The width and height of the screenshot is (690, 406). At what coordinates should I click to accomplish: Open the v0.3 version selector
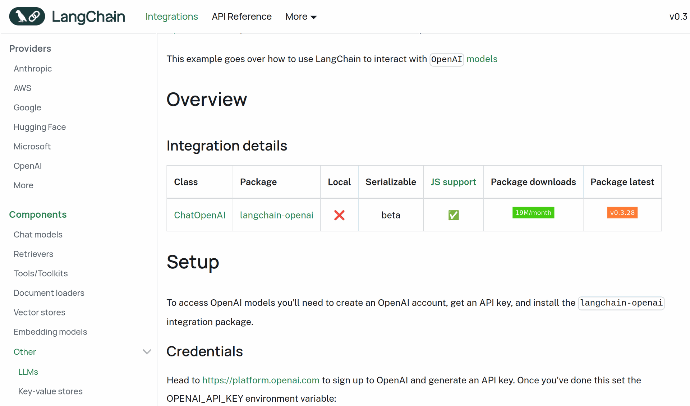pos(678,17)
